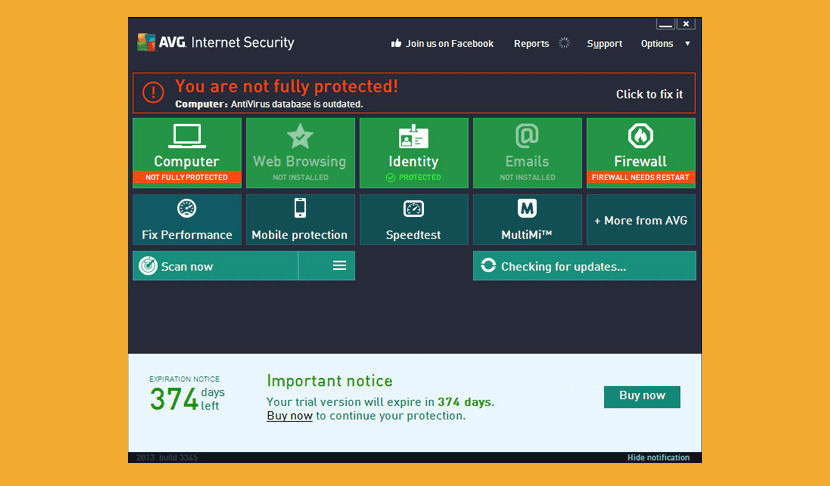
Task: Click the Emails at-sign icon
Action: [527, 136]
